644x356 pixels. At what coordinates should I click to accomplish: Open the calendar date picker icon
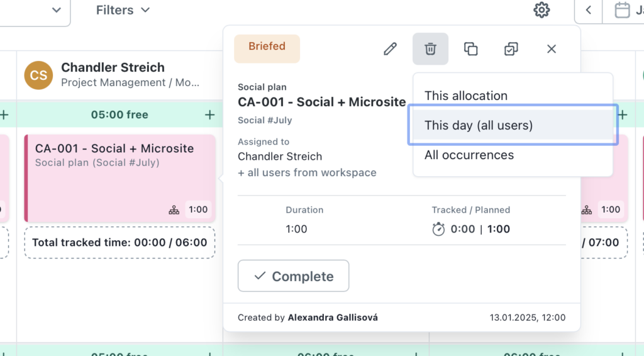[x=622, y=10]
